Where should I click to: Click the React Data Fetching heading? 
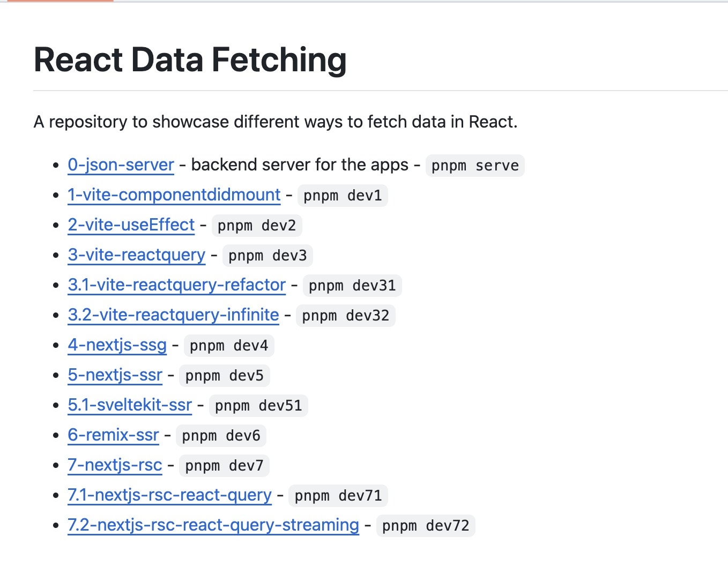190,59
